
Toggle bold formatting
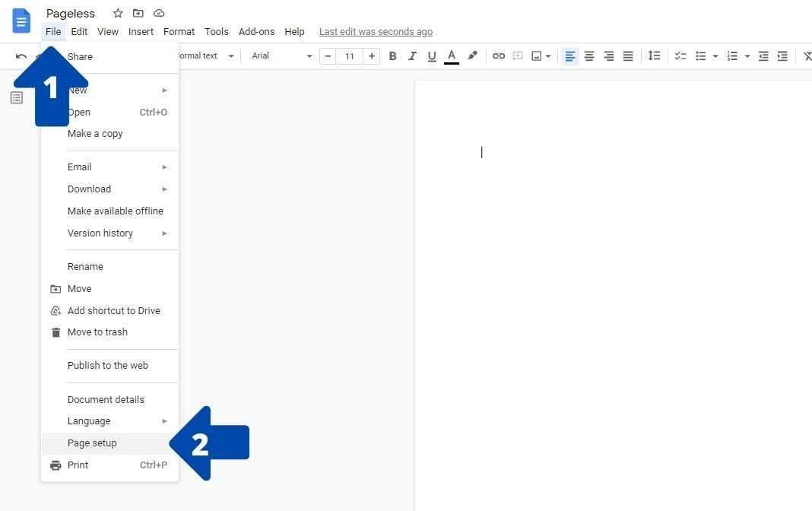(392, 56)
